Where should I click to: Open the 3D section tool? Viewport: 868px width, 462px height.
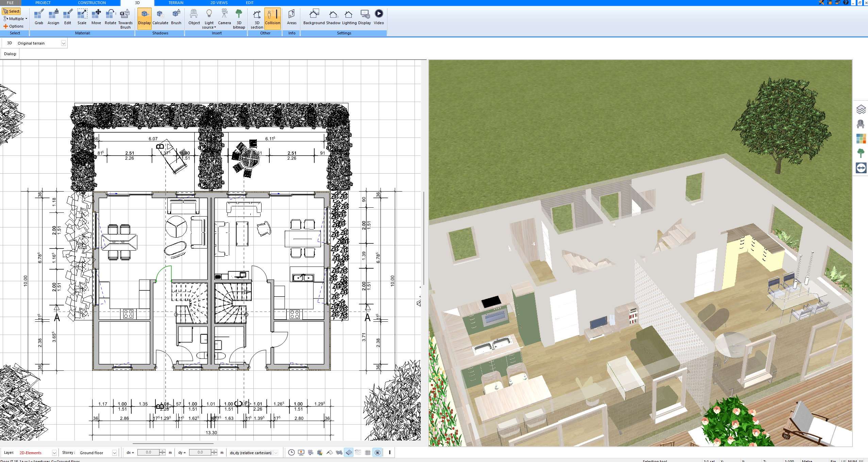tap(257, 19)
